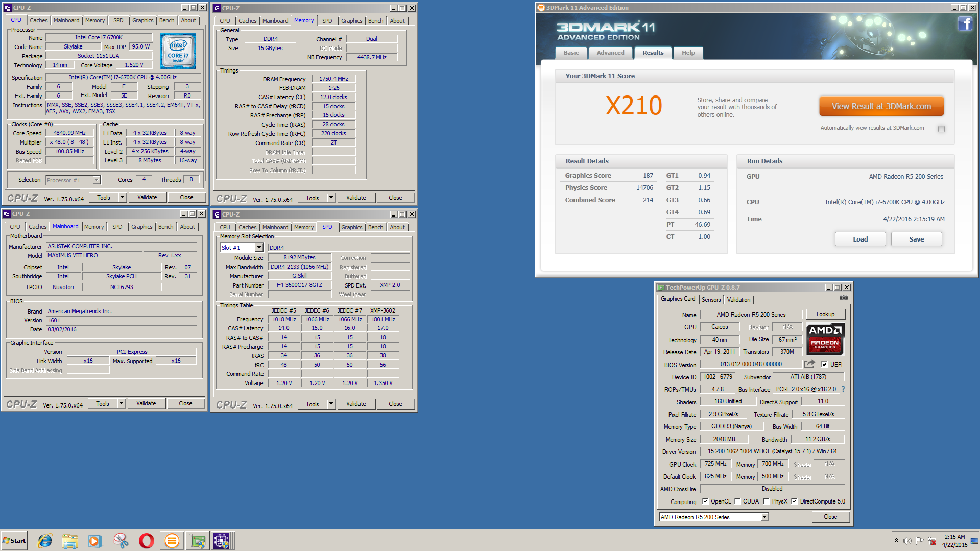Click the Close button in GPU-Z
Screen dimensions: 980x551
[x=830, y=517]
